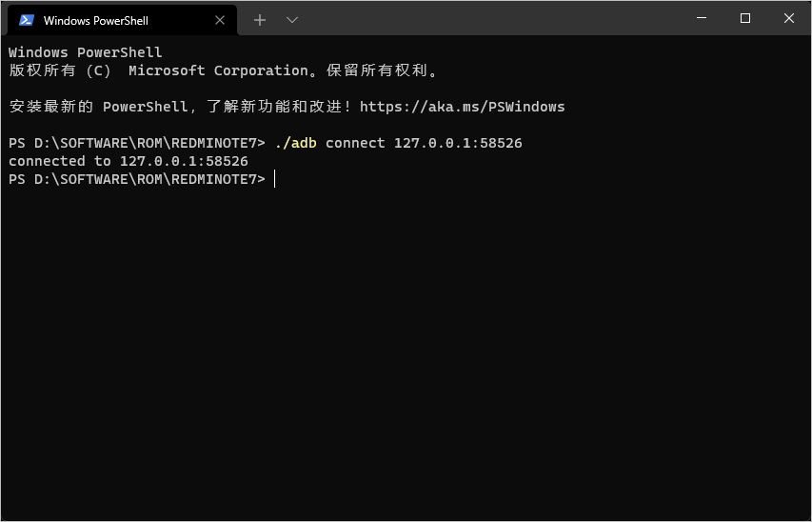Click the first PS D:\SOFTWARE\ROM\REDMINOTE7> prompt
The image size is (812, 522).
(x=136, y=143)
